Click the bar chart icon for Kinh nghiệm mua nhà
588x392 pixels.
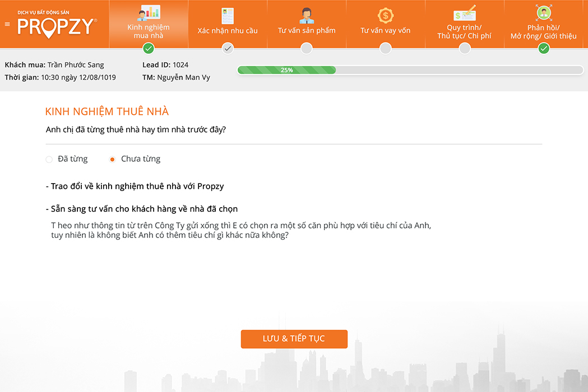[x=149, y=13]
